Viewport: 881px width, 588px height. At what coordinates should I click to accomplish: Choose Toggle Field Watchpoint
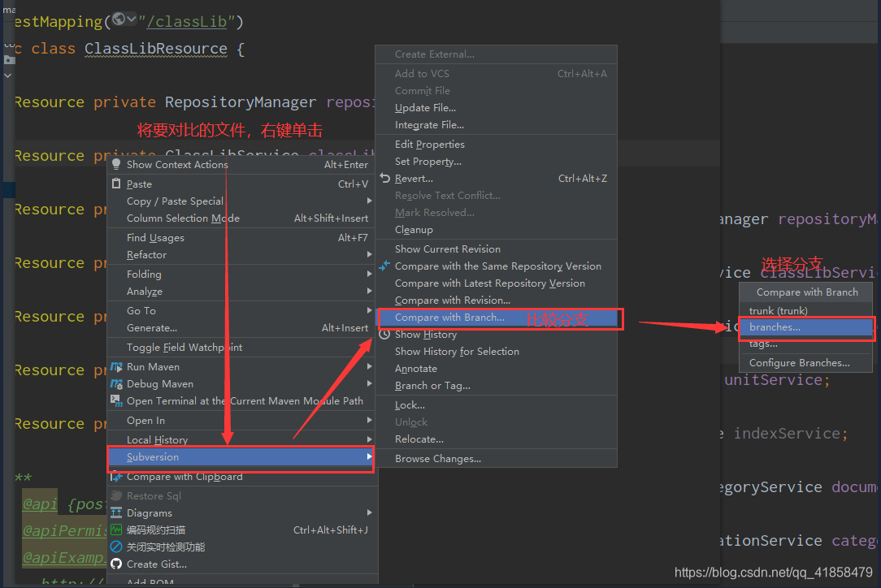pos(241,347)
